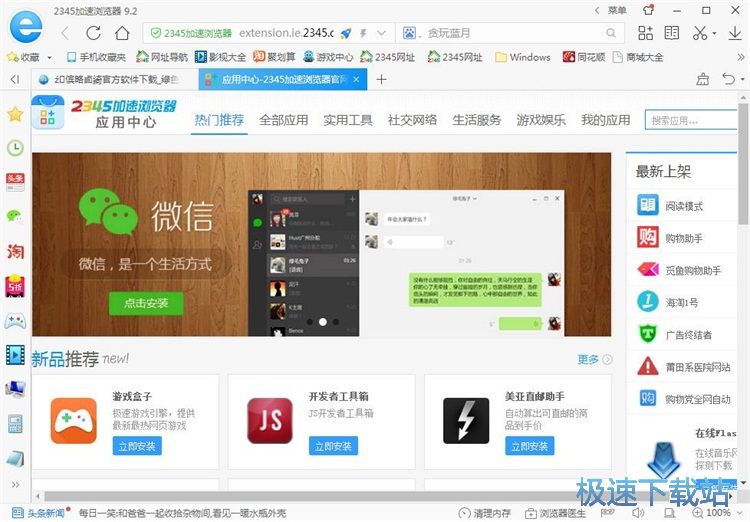Click the scissors screenshot tool
This screenshot has width=750, height=522.
700,33
